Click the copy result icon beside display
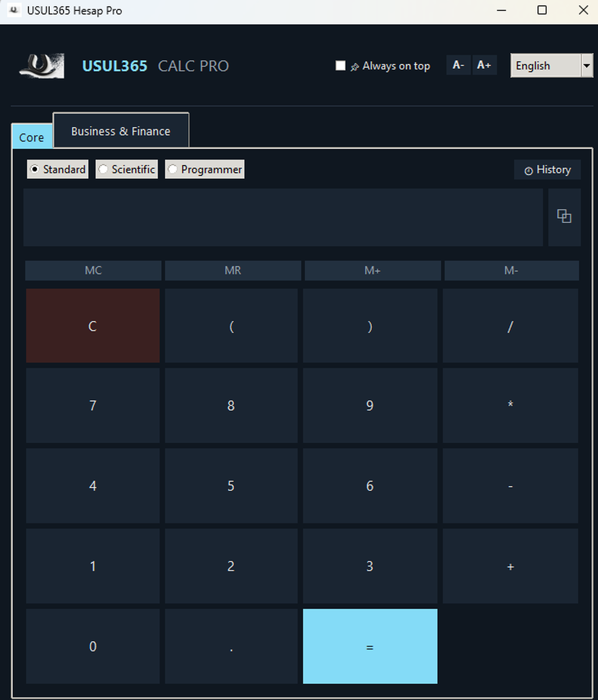598x700 pixels. [x=564, y=217]
